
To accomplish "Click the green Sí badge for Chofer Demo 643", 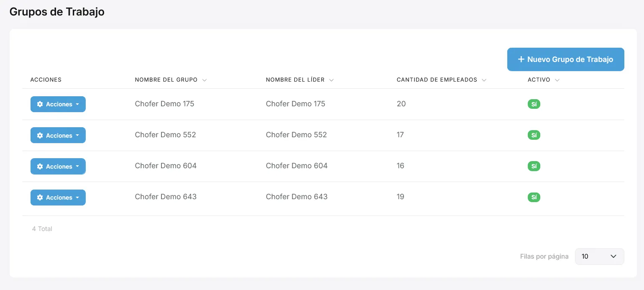I will tap(534, 197).
